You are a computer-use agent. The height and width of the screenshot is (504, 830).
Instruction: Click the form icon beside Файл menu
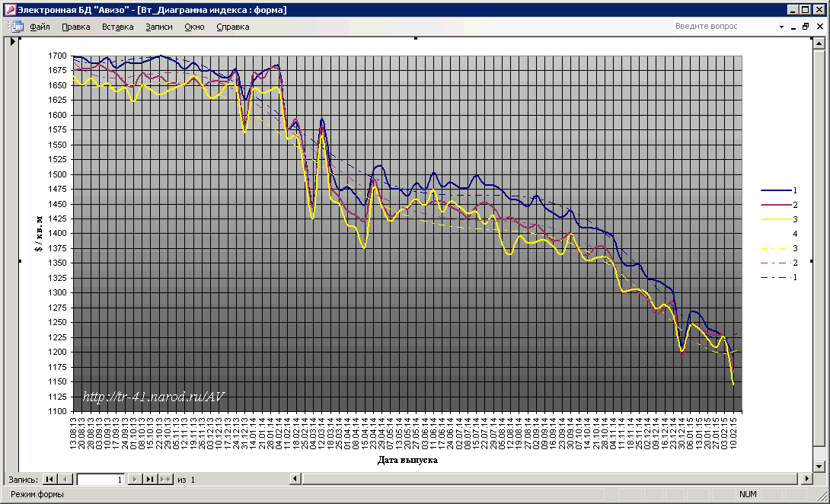pos(18,27)
